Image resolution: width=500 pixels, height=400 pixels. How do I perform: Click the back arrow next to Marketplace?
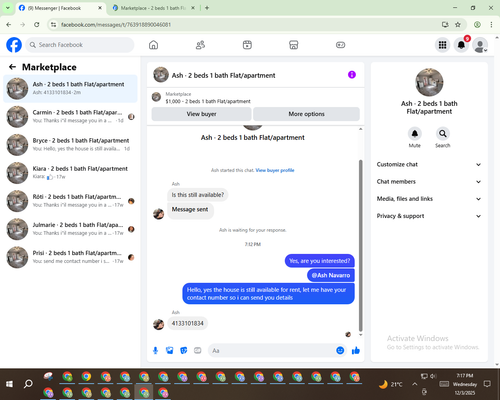[x=12, y=67]
